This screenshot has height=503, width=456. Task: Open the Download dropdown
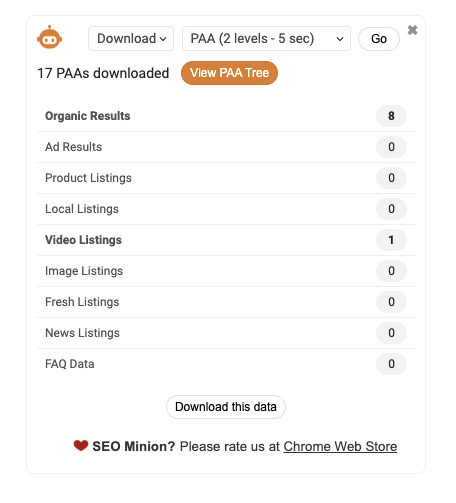click(131, 39)
